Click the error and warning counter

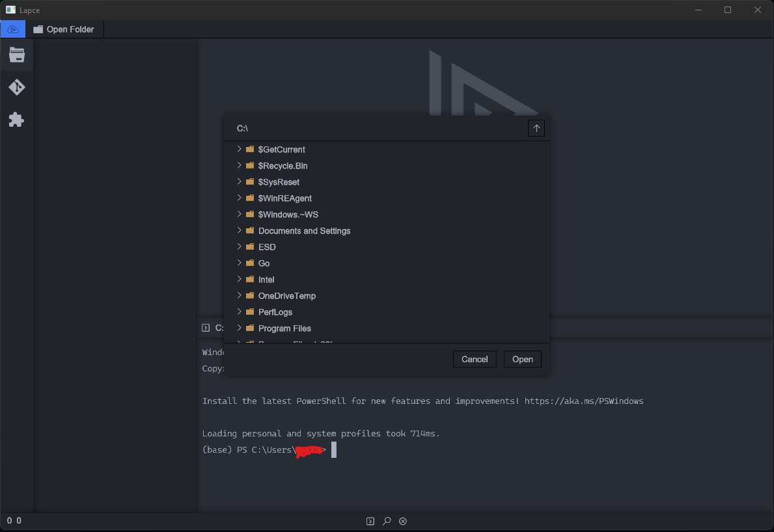14,520
